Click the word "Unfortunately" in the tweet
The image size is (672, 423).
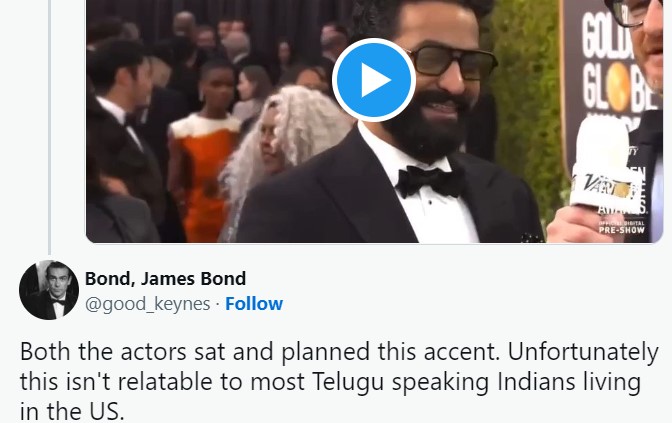coord(583,352)
